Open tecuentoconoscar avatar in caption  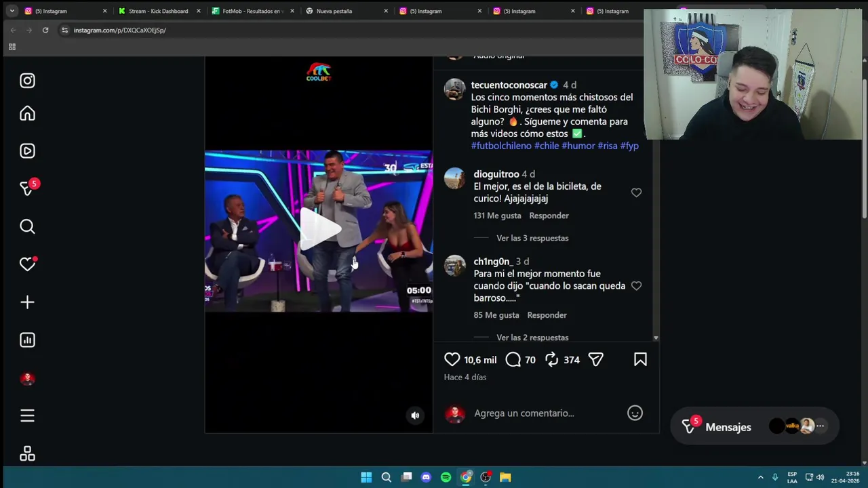click(x=455, y=89)
